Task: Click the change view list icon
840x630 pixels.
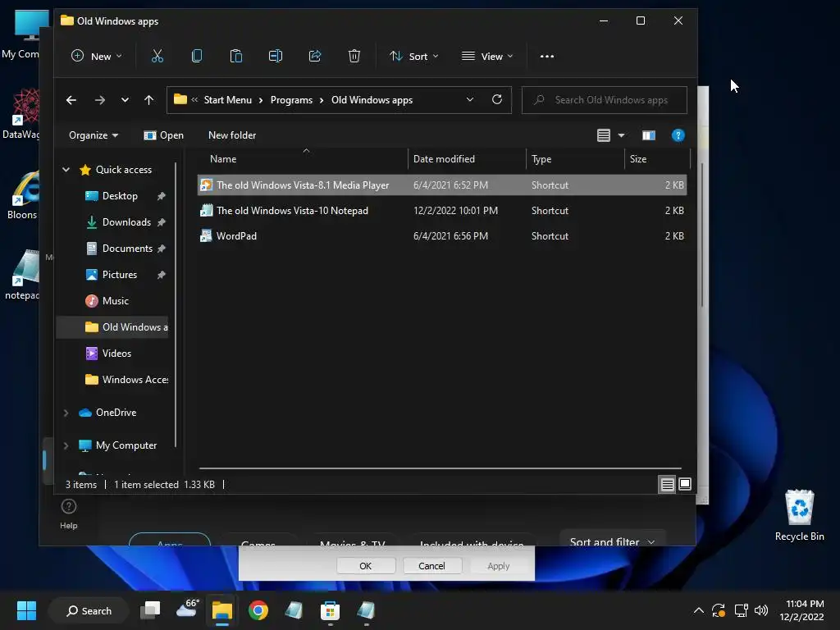Action: point(604,135)
